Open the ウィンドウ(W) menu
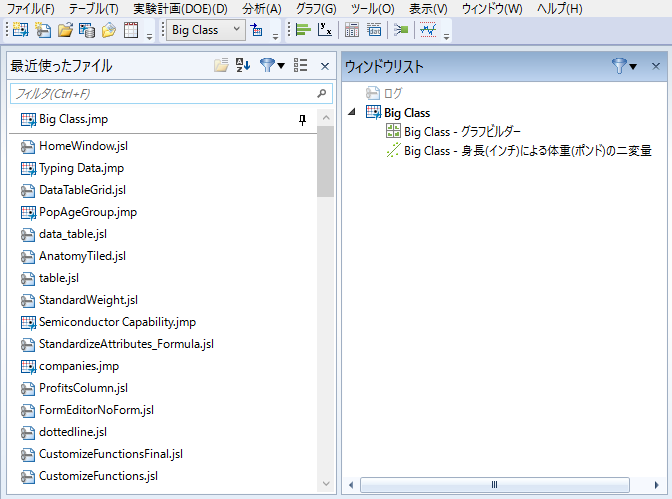Image resolution: width=672 pixels, height=499 pixels. [492, 9]
